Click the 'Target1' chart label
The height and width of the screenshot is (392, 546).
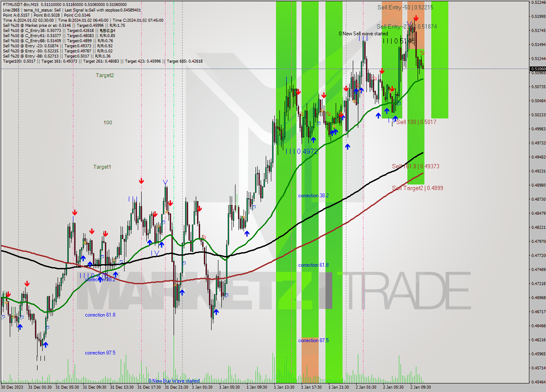(x=102, y=167)
